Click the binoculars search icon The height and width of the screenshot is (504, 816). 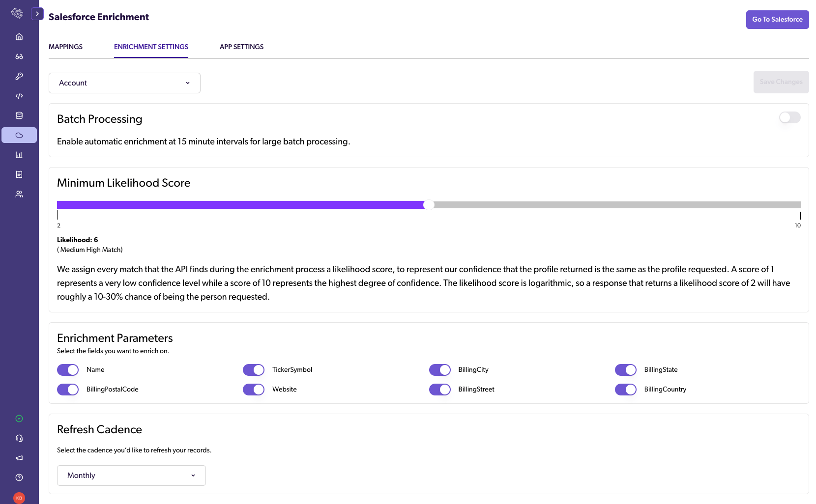(x=19, y=56)
